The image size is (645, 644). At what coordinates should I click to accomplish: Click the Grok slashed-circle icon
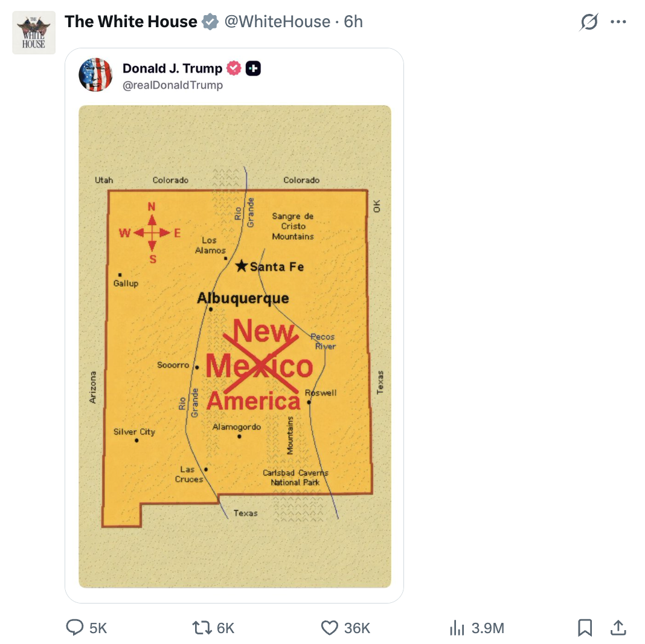click(589, 22)
